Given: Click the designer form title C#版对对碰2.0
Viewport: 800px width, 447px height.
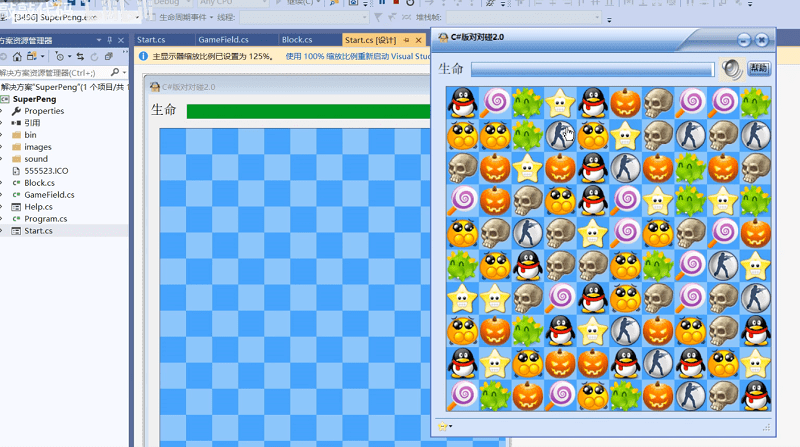Looking at the screenshot, I should click(188, 87).
